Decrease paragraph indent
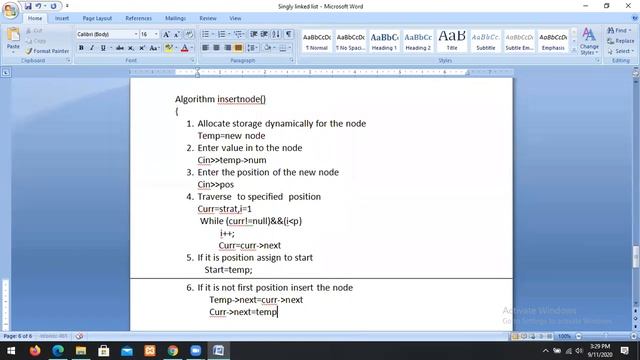 [x=253, y=34]
